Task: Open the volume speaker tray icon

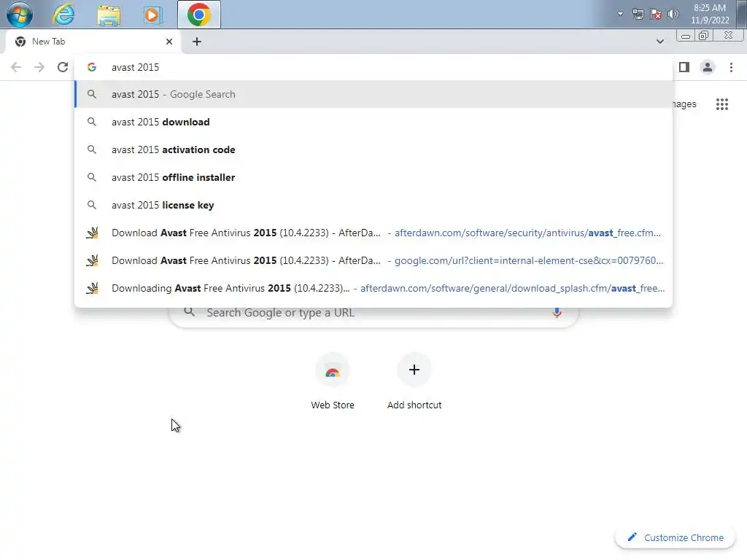Action: coord(673,14)
